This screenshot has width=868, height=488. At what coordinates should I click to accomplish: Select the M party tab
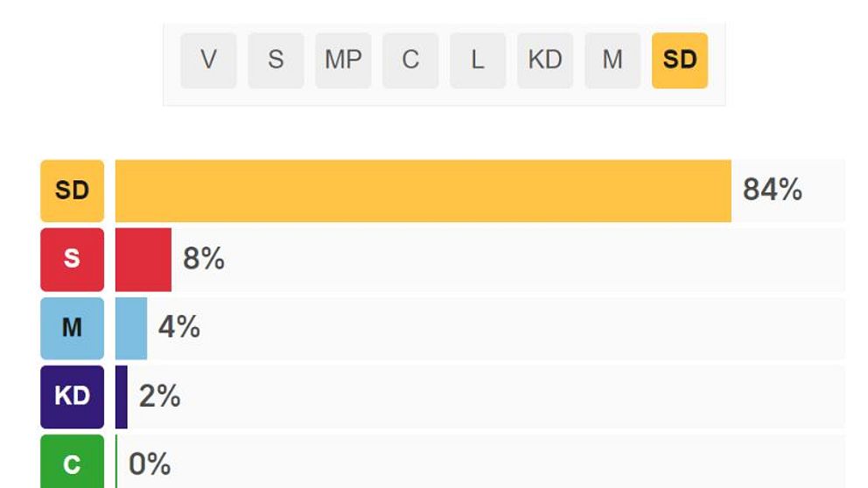(x=612, y=60)
